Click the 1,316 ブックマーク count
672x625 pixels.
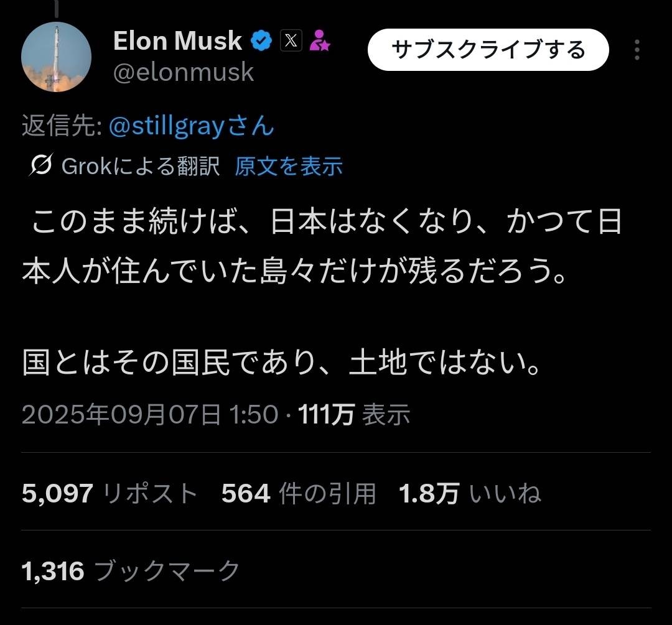click(x=131, y=570)
